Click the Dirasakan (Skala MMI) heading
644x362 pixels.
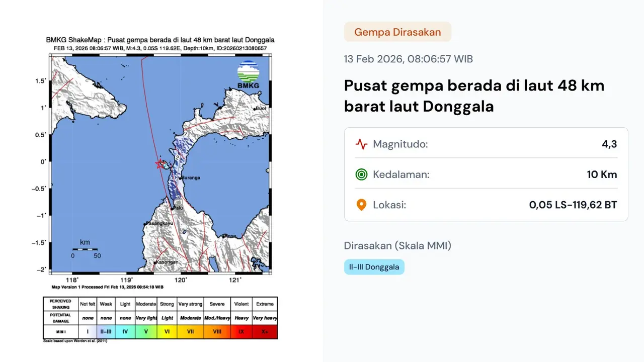click(x=397, y=246)
